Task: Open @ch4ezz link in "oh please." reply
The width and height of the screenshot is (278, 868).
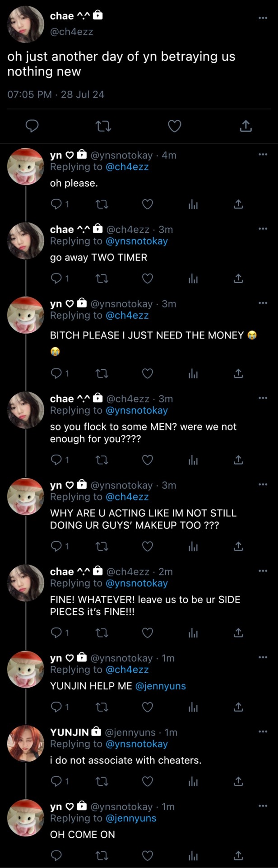Action: coord(127,167)
